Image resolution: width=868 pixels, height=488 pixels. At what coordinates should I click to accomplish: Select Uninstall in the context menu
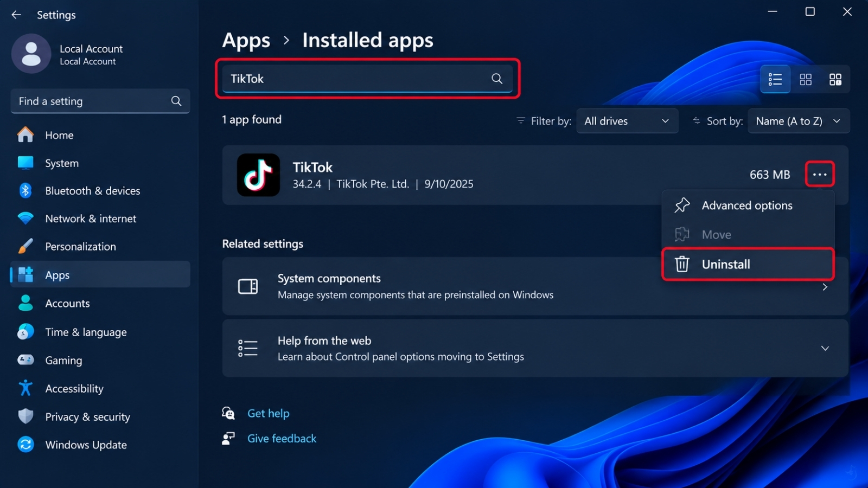[x=748, y=264]
